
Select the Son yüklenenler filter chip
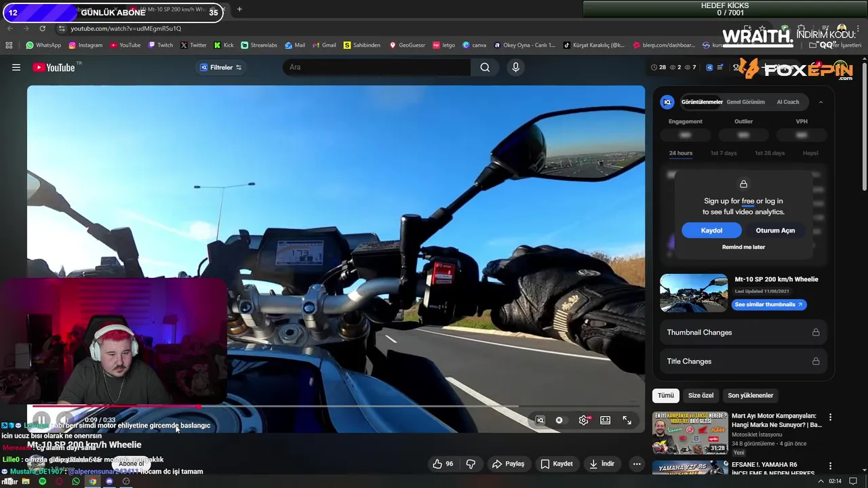(x=750, y=395)
